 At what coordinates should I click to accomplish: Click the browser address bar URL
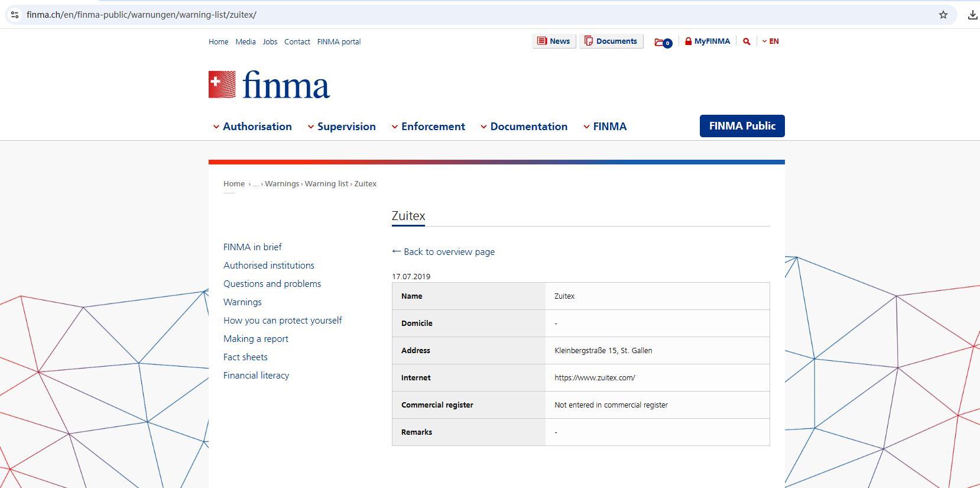142,15
